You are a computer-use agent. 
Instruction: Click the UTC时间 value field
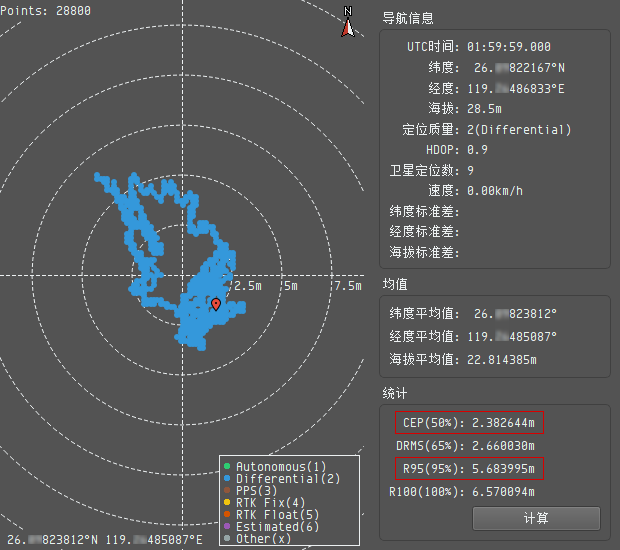coord(509,47)
